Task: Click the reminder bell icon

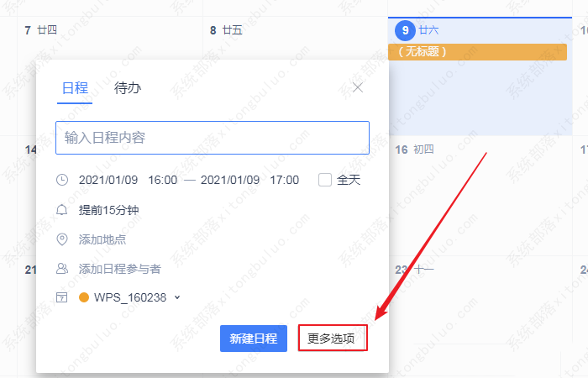Action: (62, 210)
